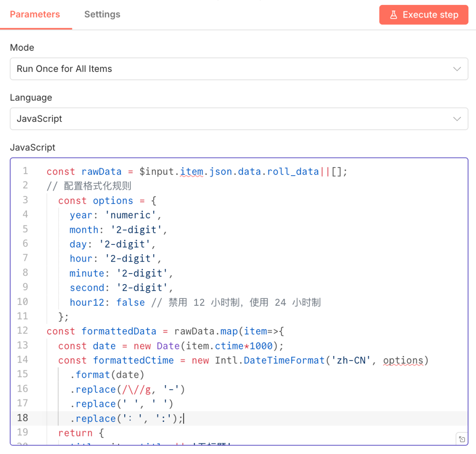
Task: Click the "year: 'numeric'" code line
Action: pos(115,215)
